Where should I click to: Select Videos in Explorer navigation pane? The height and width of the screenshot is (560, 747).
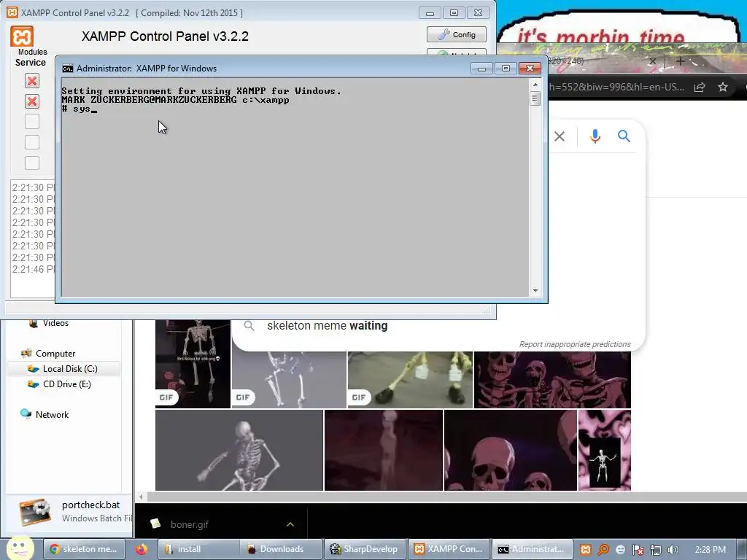(55, 323)
